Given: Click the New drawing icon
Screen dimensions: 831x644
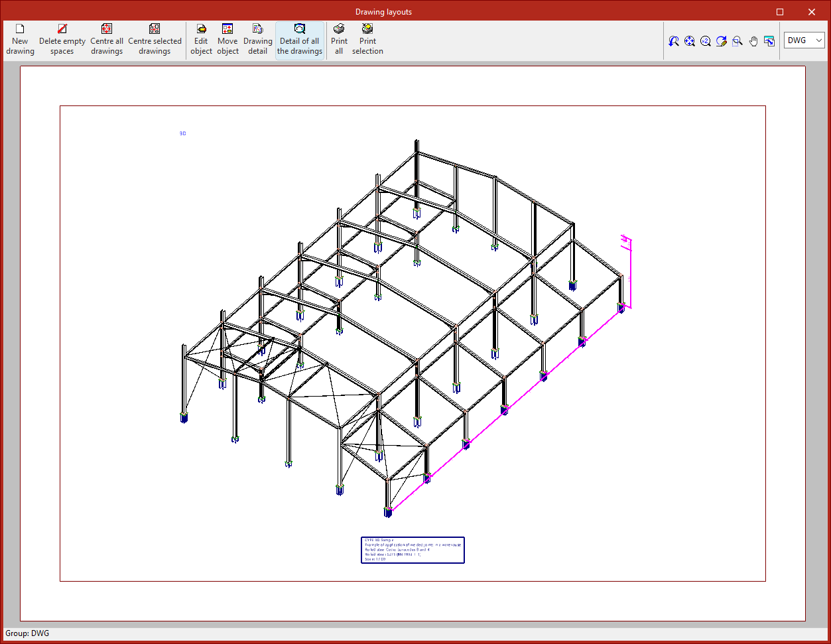Looking at the screenshot, I should point(20,40).
